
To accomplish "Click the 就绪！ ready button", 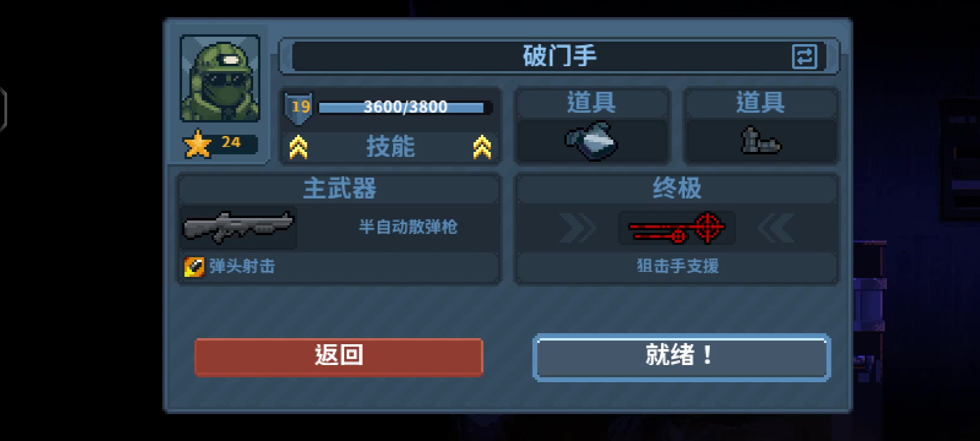I will (x=682, y=357).
